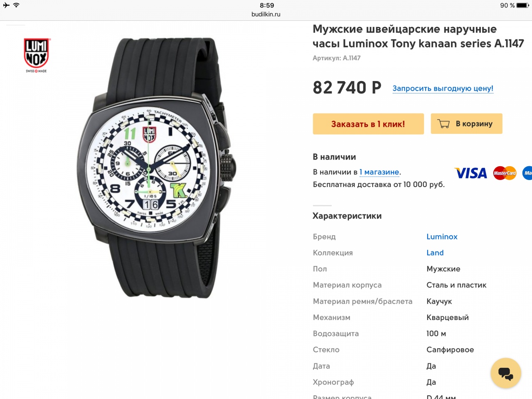The height and width of the screenshot is (399, 532).
Task: Open the Land collection link
Action: 435,253
